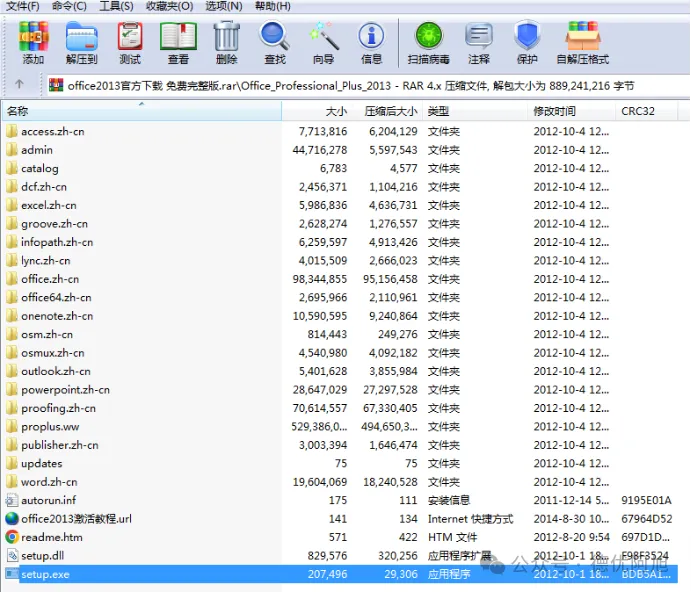Select the onenote.zh-cn folder row
Viewport: 691px width, 592px height.
coord(339,316)
